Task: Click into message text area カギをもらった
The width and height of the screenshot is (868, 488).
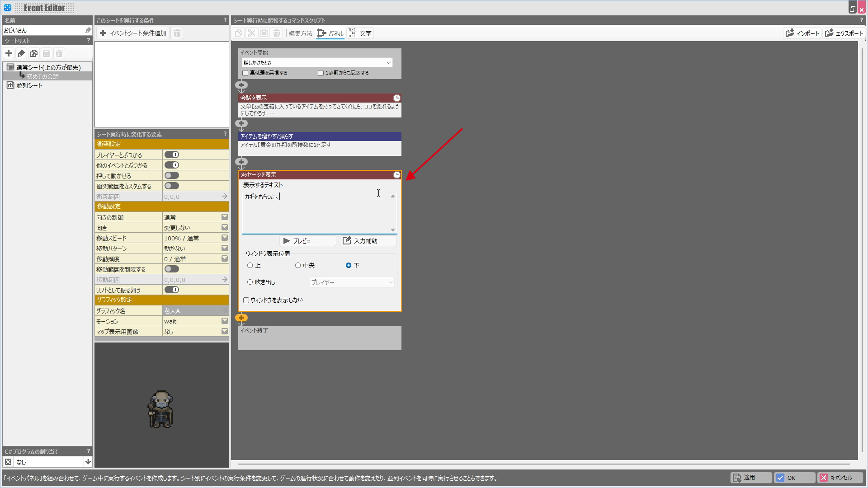Action: point(315,212)
